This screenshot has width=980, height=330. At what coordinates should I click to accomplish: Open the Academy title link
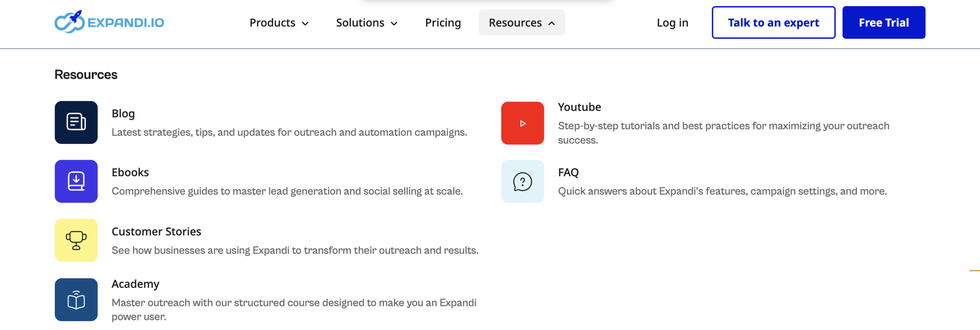(136, 284)
